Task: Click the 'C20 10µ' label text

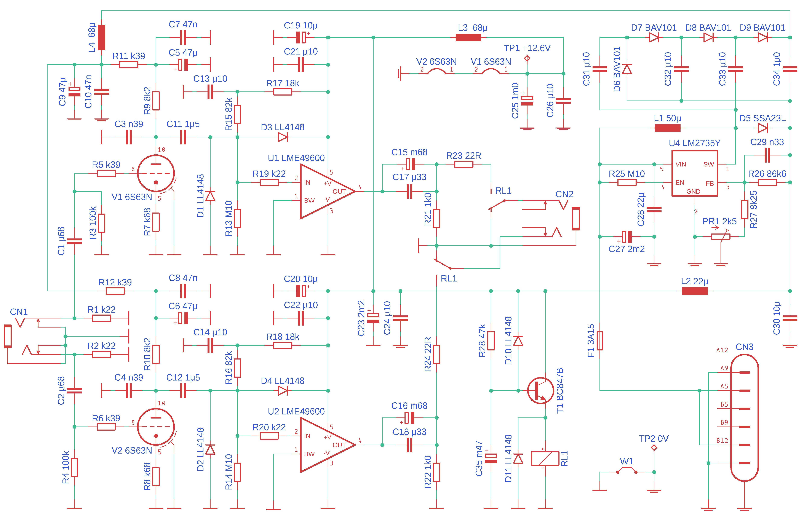Action: click(x=301, y=279)
